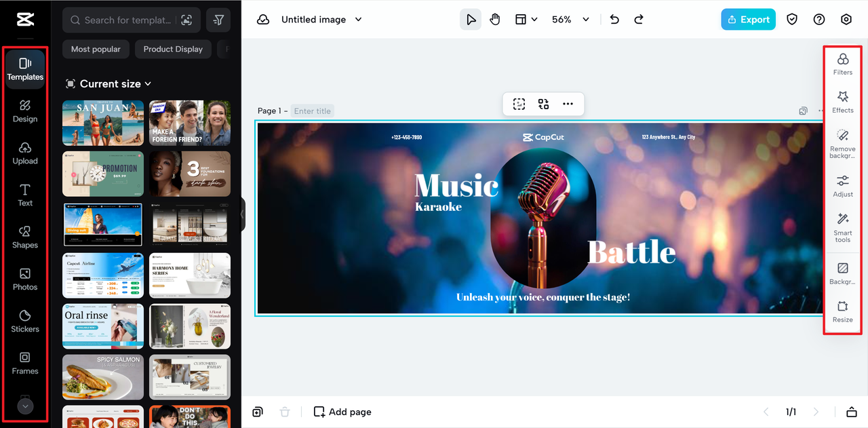Select the Karaoke text on canvas

click(x=438, y=207)
